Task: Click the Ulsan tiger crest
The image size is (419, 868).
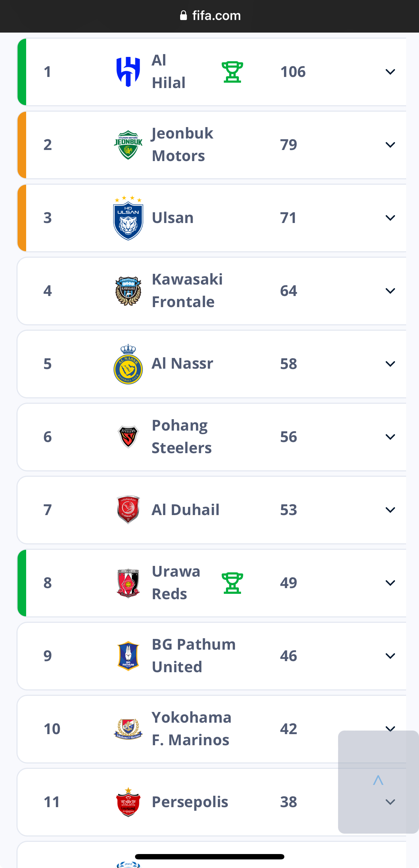Action: [128, 218]
